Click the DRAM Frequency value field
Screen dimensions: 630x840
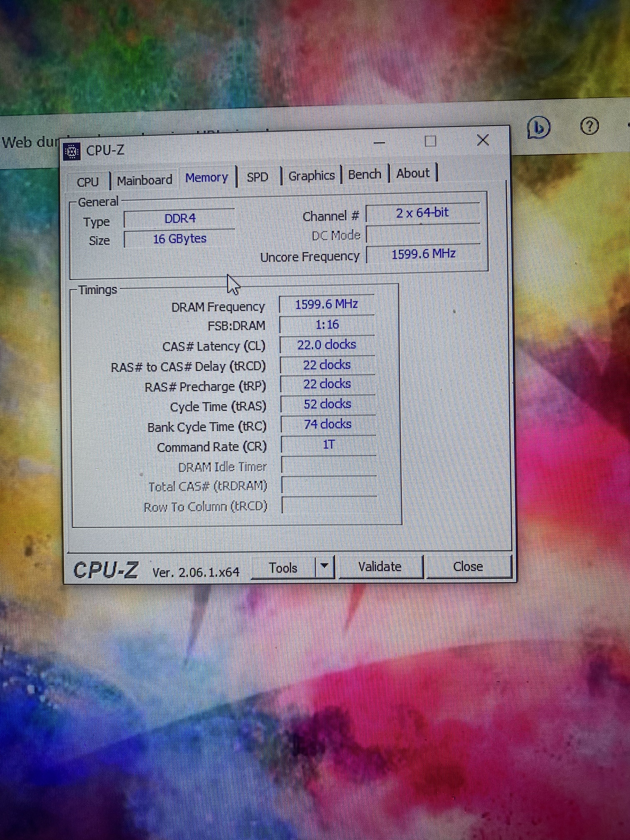point(327,305)
